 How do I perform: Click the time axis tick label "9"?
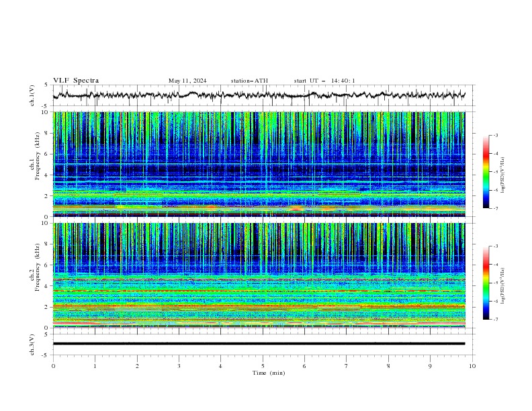[x=430, y=366]
